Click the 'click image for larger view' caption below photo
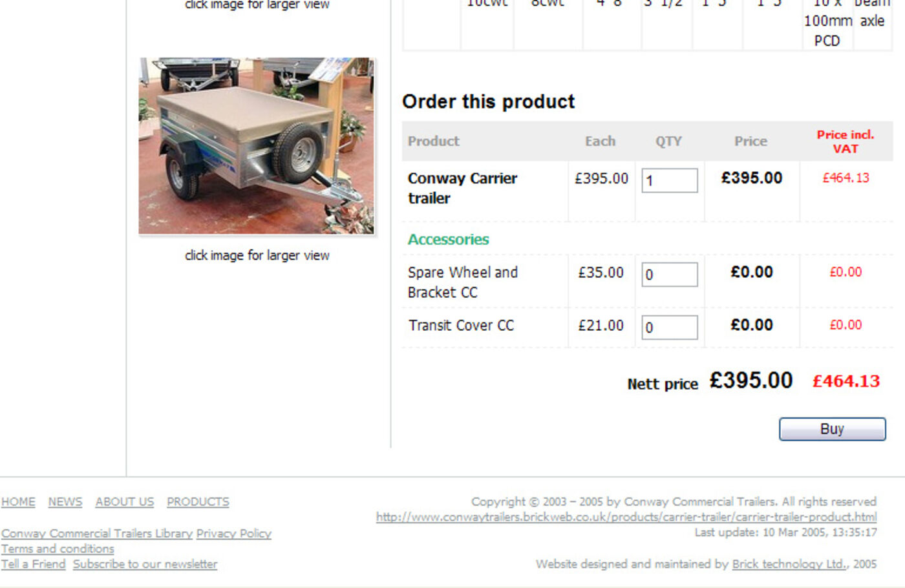The height and width of the screenshot is (588, 905). click(x=257, y=255)
